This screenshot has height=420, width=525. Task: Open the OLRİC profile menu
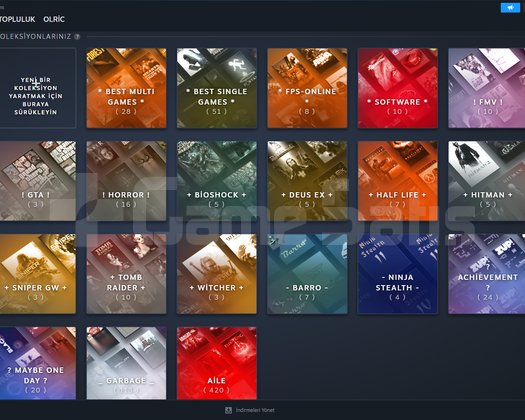coord(54,19)
